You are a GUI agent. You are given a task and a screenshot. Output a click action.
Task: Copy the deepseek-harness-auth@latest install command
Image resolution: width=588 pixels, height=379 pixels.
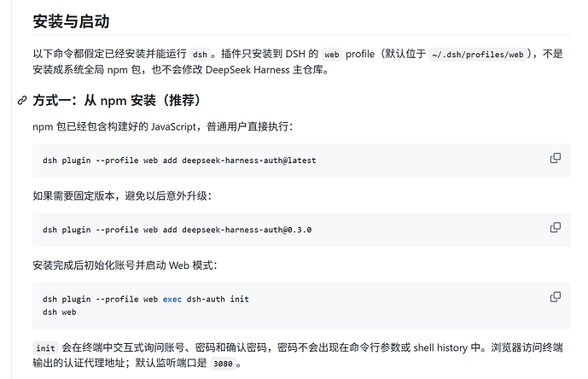[x=555, y=158]
